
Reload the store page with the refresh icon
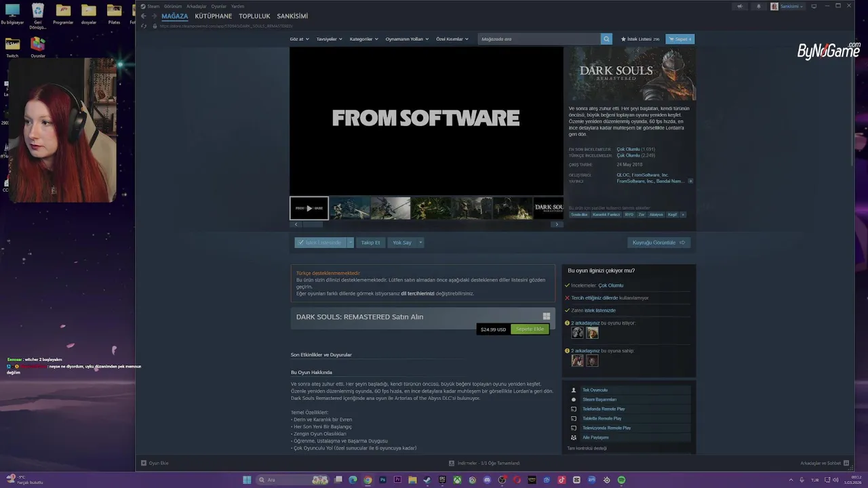pyautogui.click(x=143, y=26)
